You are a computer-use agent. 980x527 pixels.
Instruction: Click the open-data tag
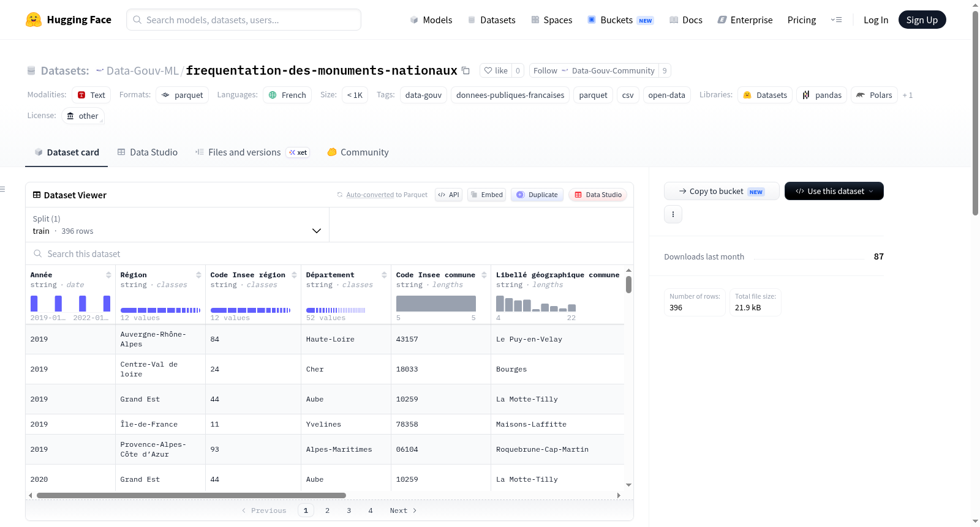coord(666,95)
